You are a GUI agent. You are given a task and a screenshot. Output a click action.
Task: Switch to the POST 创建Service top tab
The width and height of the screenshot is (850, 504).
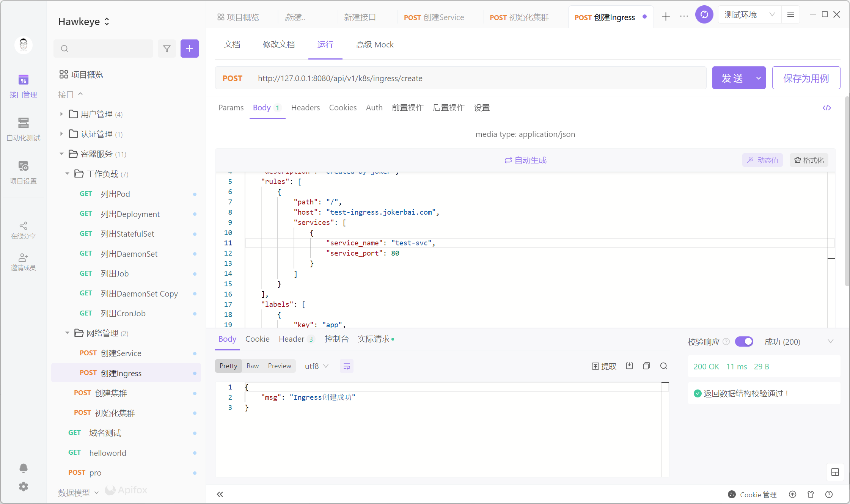click(x=434, y=17)
